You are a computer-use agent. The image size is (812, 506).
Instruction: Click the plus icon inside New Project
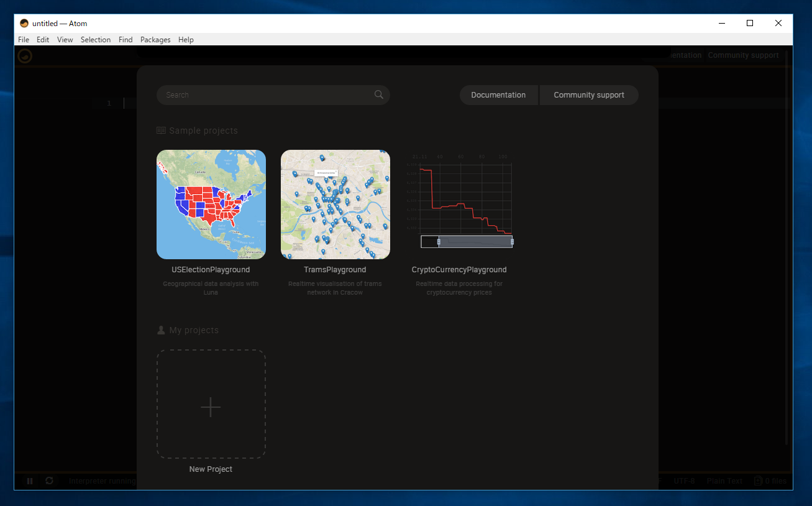(x=211, y=407)
